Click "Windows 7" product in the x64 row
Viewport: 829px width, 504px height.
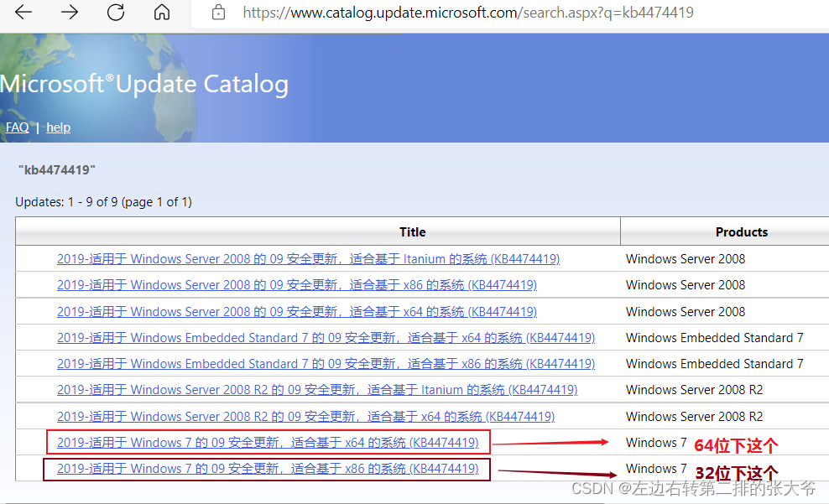[x=656, y=442]
